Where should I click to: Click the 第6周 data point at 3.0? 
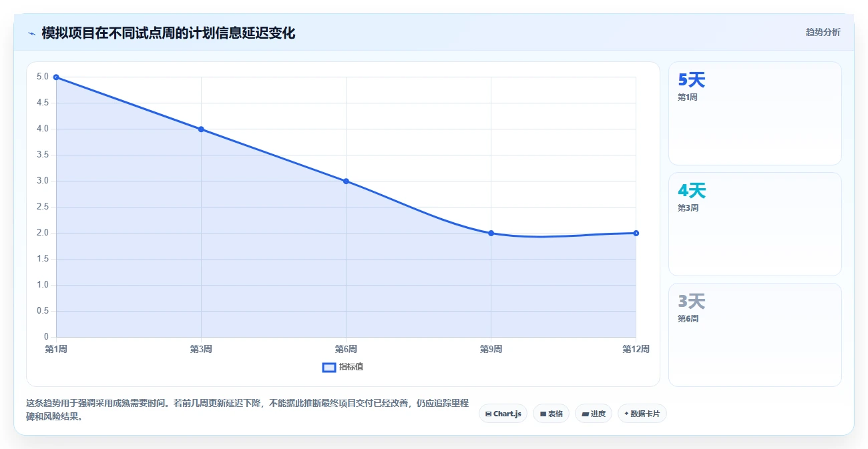[x=346, y=181]
